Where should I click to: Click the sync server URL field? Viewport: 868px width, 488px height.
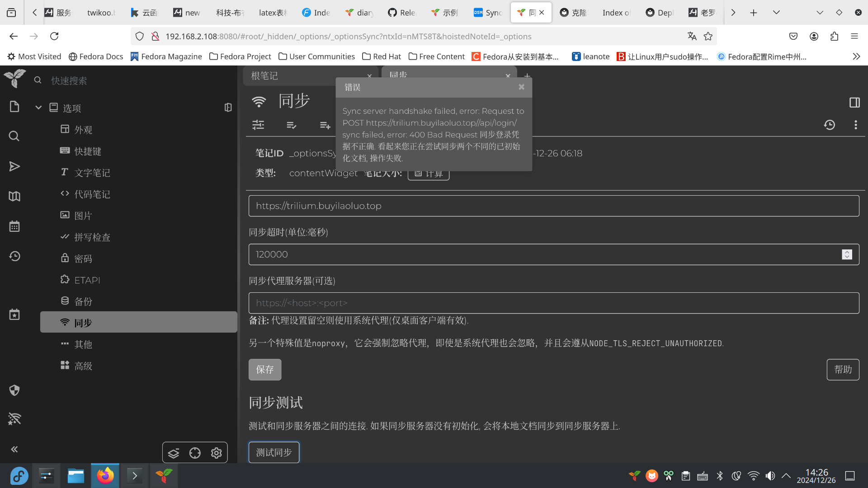point(554,206)
